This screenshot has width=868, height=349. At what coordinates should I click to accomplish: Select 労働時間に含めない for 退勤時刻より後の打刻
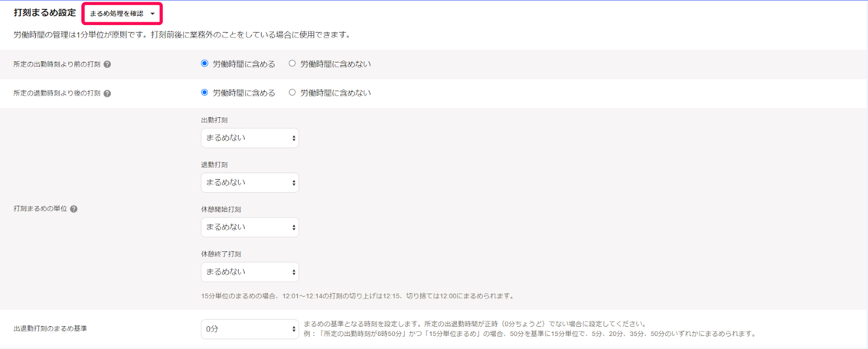(292, 92)
